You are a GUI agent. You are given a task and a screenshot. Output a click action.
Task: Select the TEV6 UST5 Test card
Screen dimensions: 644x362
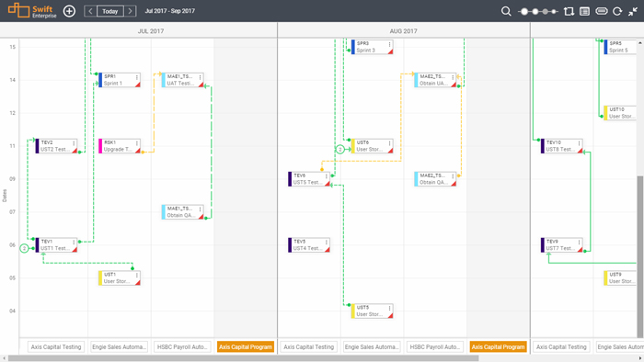pyautogui.click(x=309, y=179)
